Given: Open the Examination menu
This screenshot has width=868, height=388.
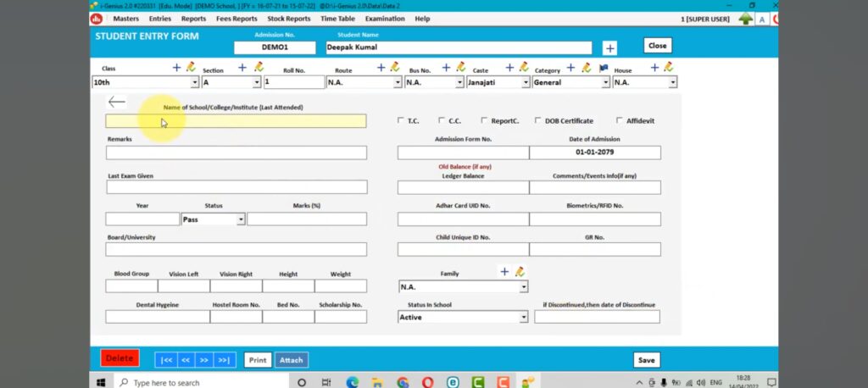Looking at the screenshot, I should pos(384,19).
